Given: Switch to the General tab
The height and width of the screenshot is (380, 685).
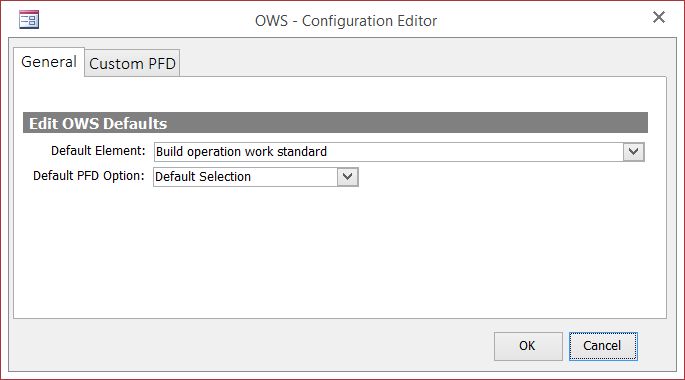Looking at the screenshot, I should (49, 62).
